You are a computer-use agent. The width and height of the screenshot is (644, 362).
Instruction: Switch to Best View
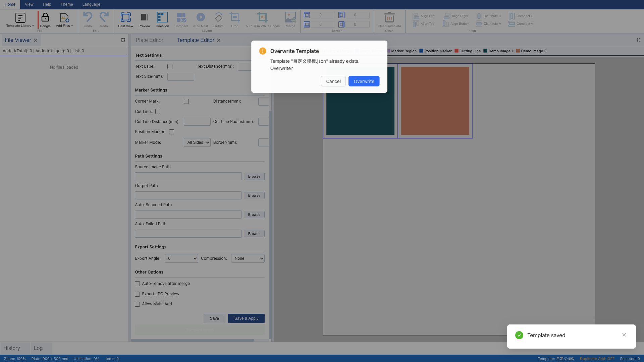coord(125,20)
